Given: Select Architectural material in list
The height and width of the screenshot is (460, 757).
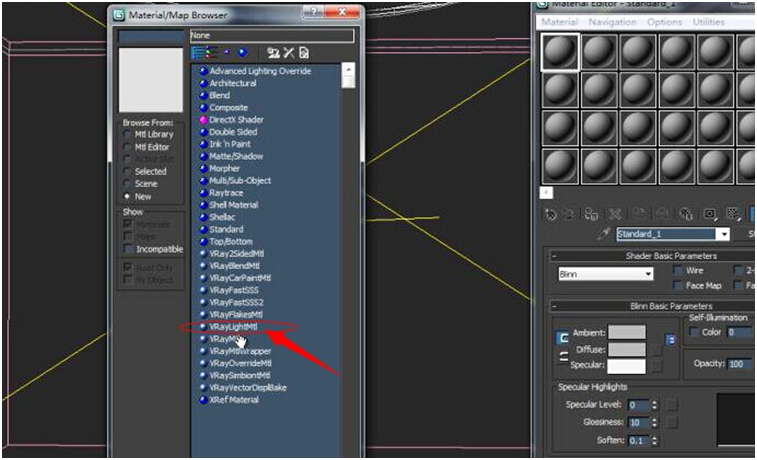Looking at the screenshot, I should click(233, 83).
